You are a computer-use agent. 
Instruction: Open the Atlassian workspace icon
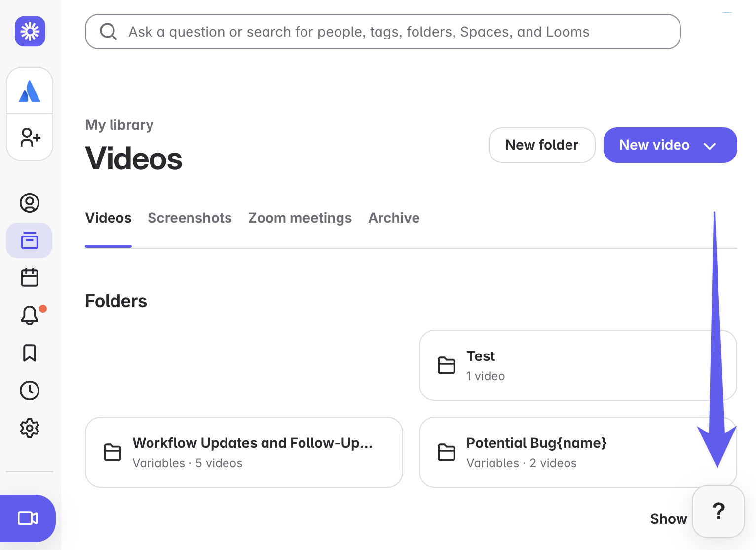click(30, 91)
